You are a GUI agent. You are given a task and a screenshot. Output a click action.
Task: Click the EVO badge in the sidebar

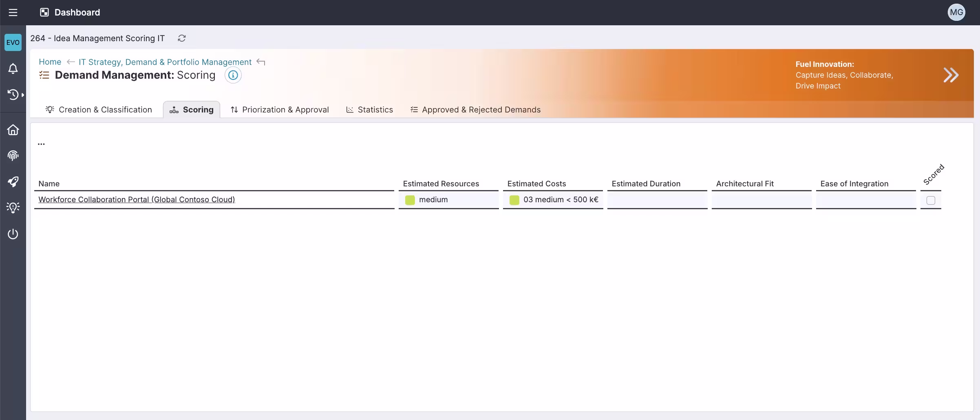[13, 42]
